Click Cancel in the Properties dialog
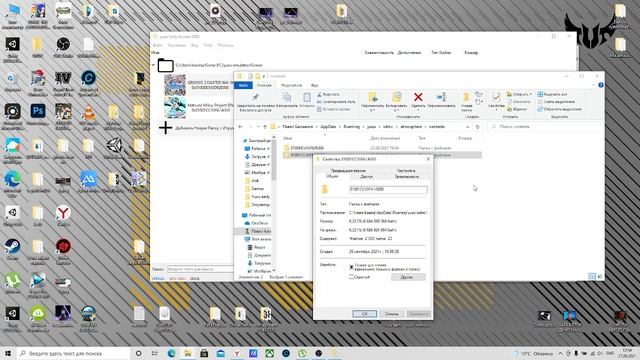Viewport: 640px width, 360px height. click(x=391, y=314)
